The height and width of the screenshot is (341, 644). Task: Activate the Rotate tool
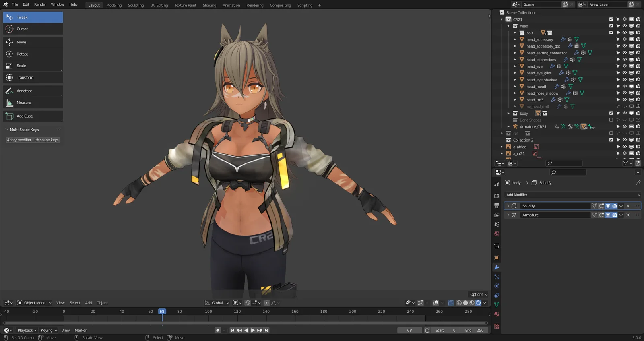[x=33, y=54]
